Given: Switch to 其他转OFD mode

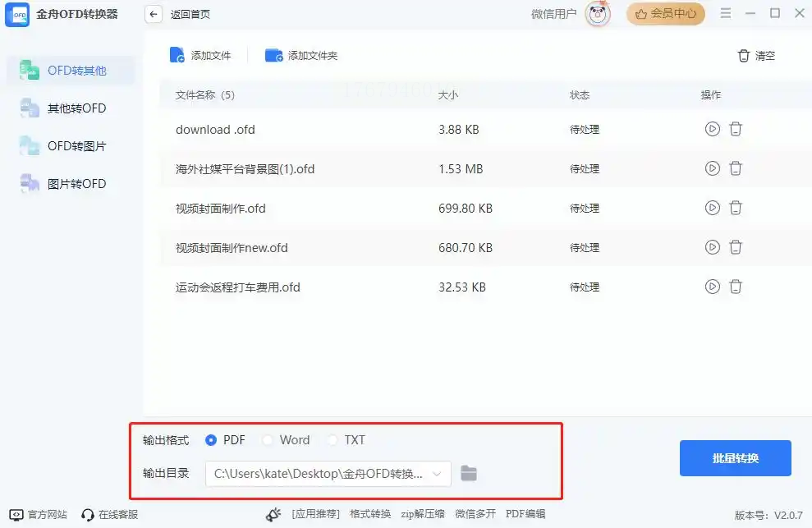Looking at the screenshot, I should [x=71, y=108].
